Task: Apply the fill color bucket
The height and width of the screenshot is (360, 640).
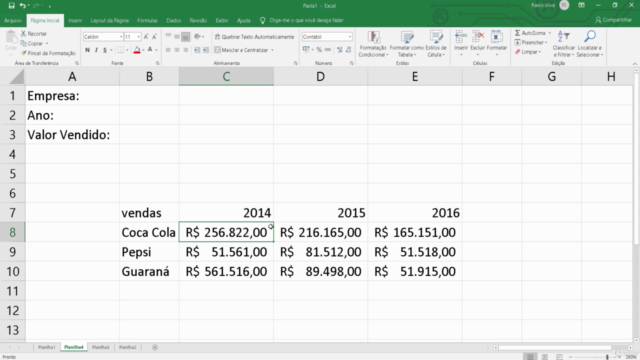Action: pos(137,50)
